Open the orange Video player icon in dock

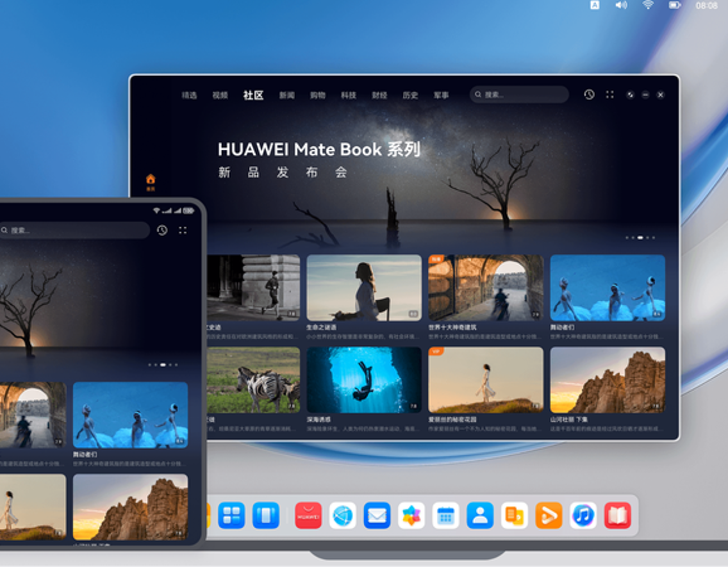point(549,516)
